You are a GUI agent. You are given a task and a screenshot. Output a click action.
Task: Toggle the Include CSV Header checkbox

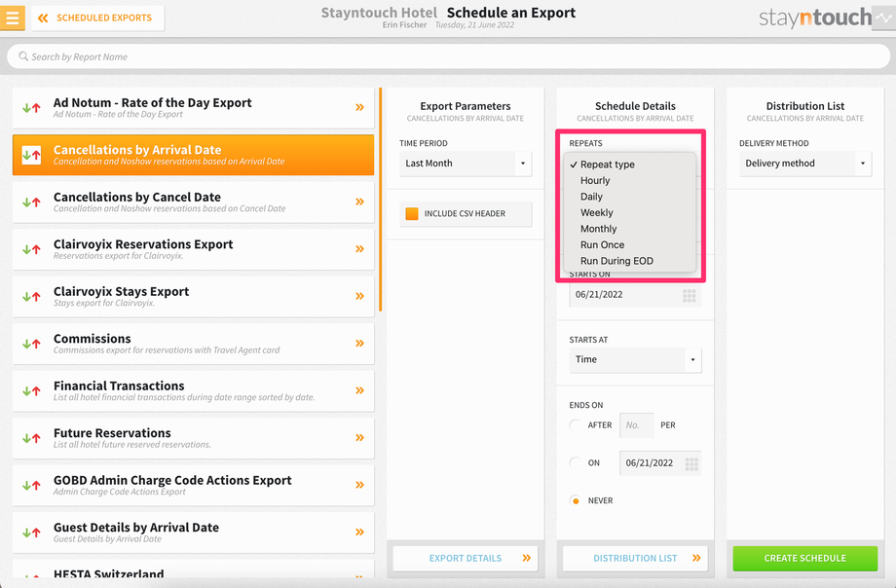(x=411, y=214)
